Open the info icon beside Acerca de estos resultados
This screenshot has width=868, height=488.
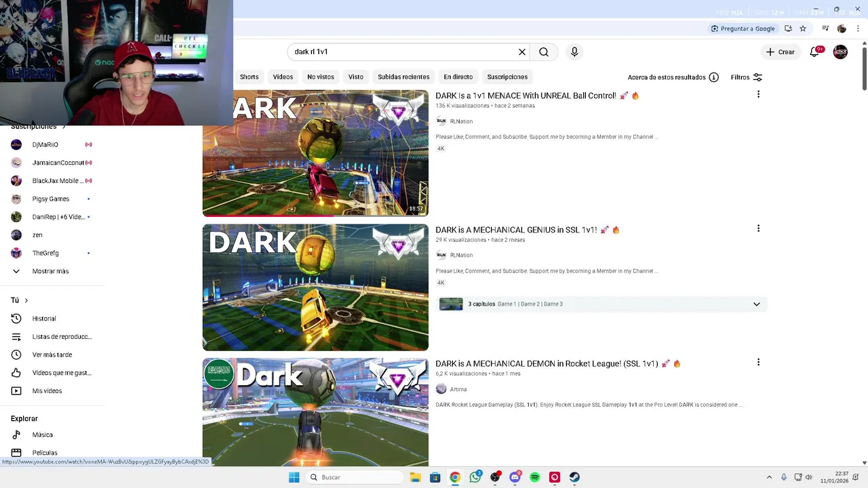coord(713,77)
